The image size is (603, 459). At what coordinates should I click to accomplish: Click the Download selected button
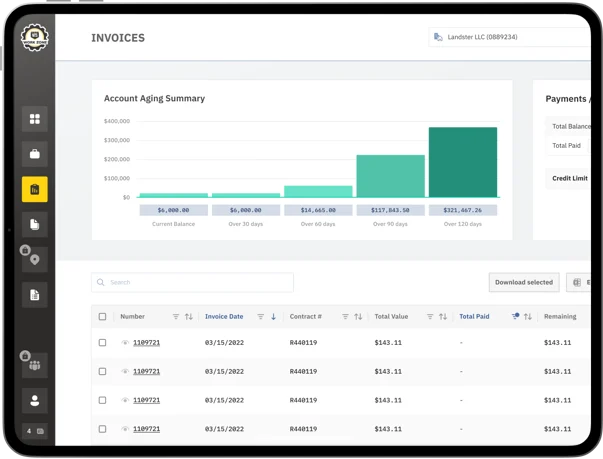point(523,282)
